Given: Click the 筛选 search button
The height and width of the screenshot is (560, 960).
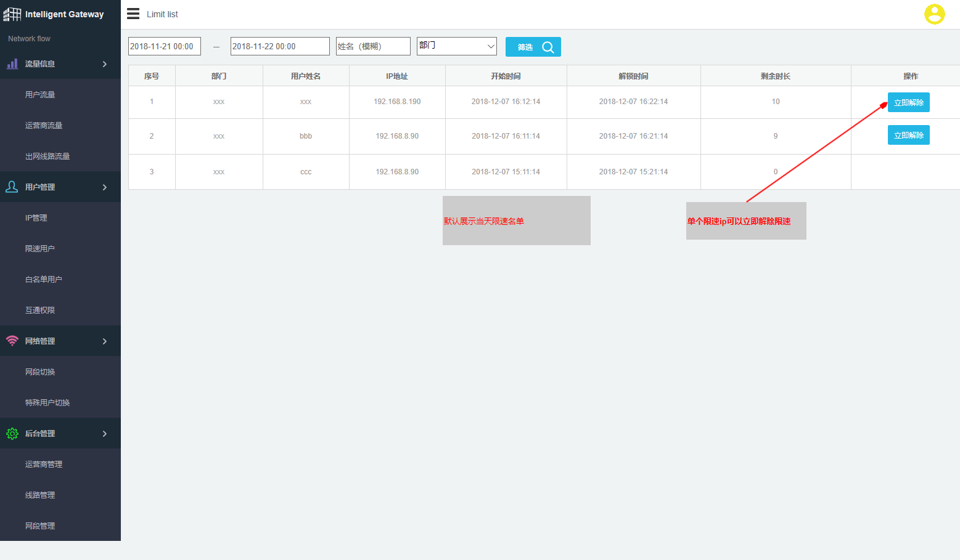Looking at the screenshot, I should pyautogui.click(x=533, y=47).
